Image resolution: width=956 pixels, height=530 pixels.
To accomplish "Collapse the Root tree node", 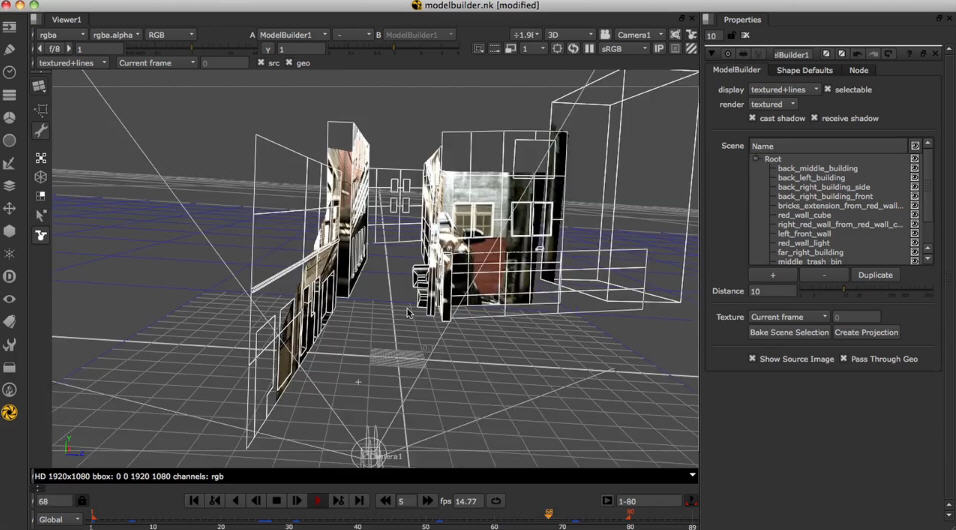I will (x=756, y=159).
